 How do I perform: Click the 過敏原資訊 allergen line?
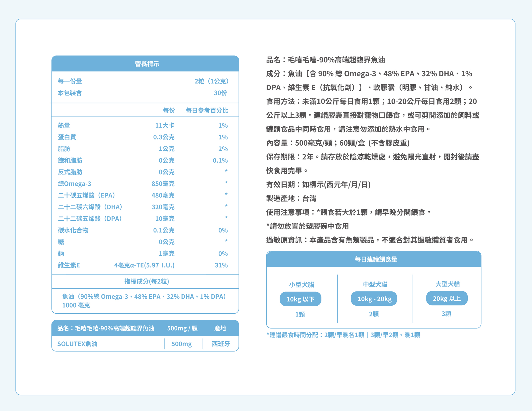pyautogui.click(x=370, y=240)
